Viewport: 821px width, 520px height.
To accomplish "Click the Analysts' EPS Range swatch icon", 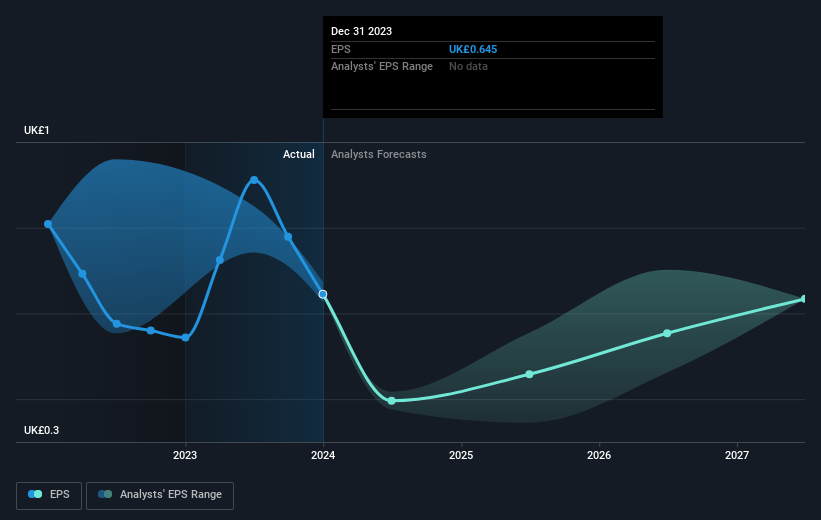I will click(x=105, y=494).
